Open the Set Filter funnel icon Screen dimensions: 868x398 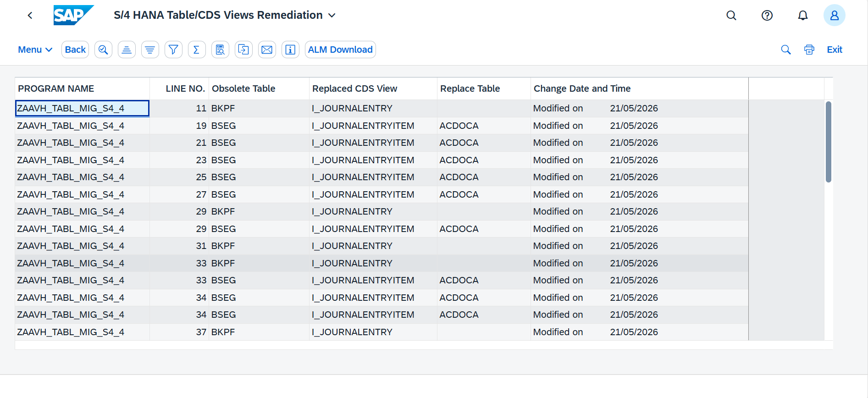click(173, 50)
